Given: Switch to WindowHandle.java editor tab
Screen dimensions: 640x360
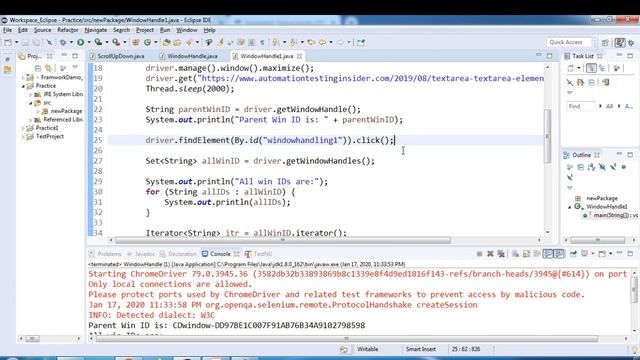Looking at the screenshot, I should 189,56.
